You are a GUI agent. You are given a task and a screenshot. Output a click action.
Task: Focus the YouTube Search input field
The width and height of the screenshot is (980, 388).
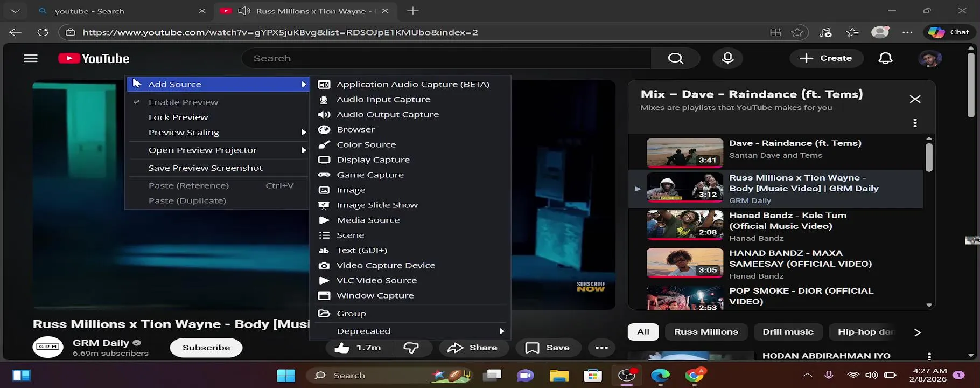(446, 58)
